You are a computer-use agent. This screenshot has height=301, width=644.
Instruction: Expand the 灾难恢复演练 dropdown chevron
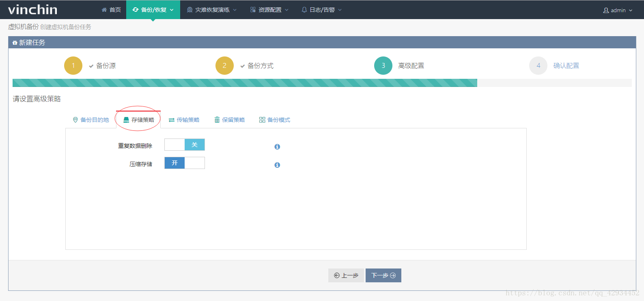pyautogui.click(x=235, y=10)
